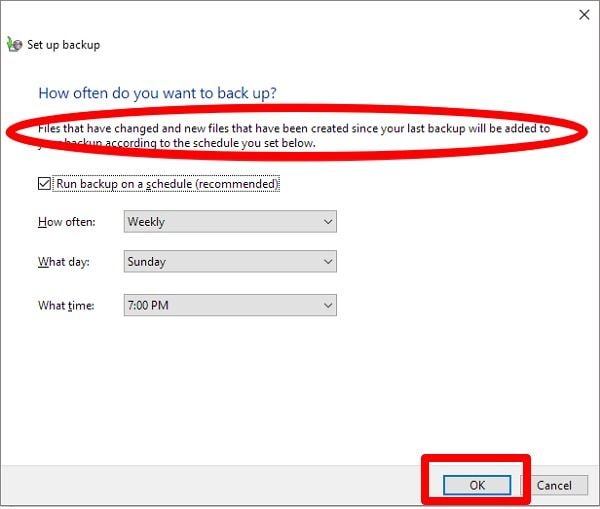Click the 'Set up backup' title text
Image resolution: width=600 pixels, height=509 pixels.
(x=64, y=44)
